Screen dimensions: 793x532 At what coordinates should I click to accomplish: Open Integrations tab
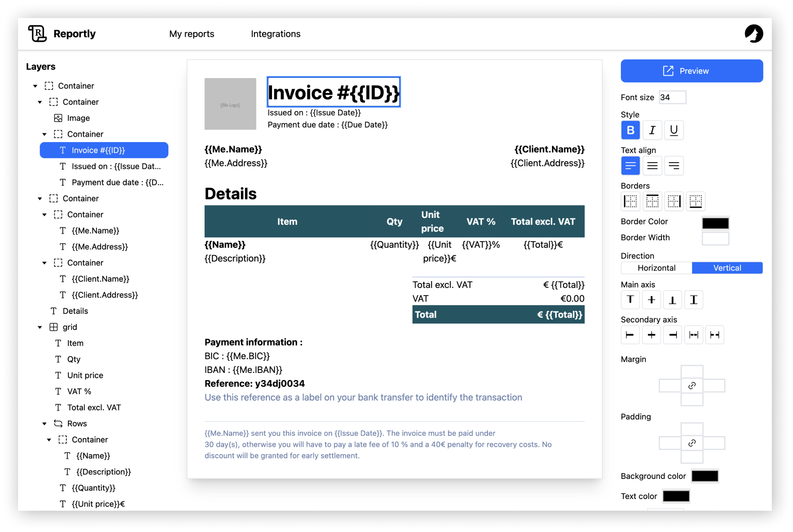point(276,34)
